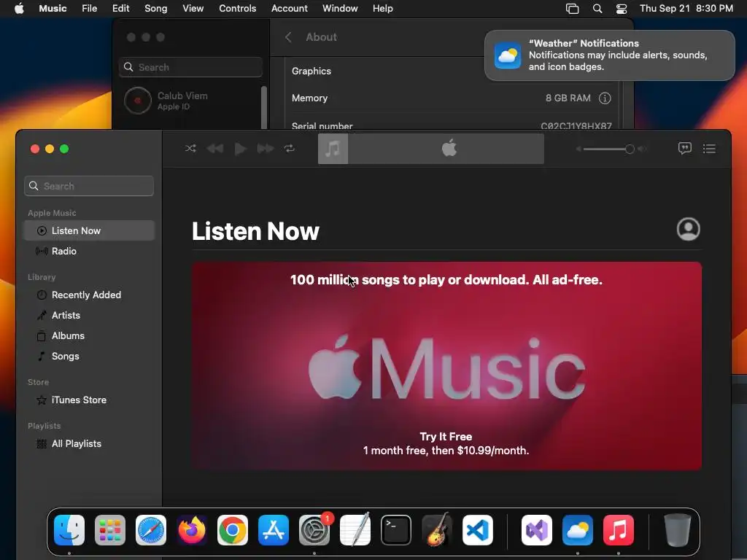Viewport: 747px width, 560px height.
Task: Toggle shuffle in the Music toolbar
Action: click(x=190, y=149)
